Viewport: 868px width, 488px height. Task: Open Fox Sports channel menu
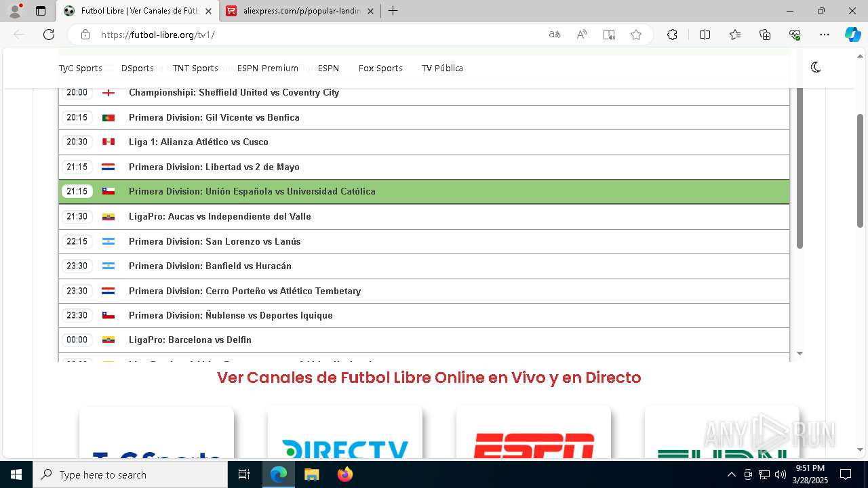pos(380,68)
